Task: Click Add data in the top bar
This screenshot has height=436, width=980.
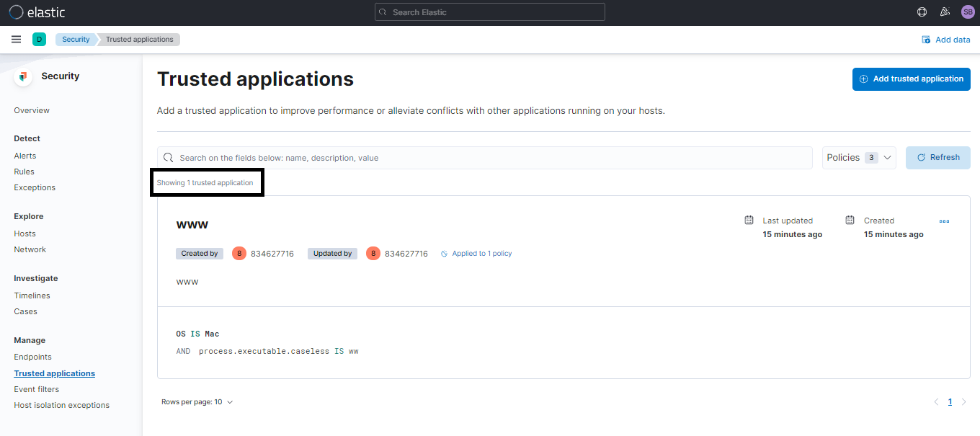Action: 946,39
